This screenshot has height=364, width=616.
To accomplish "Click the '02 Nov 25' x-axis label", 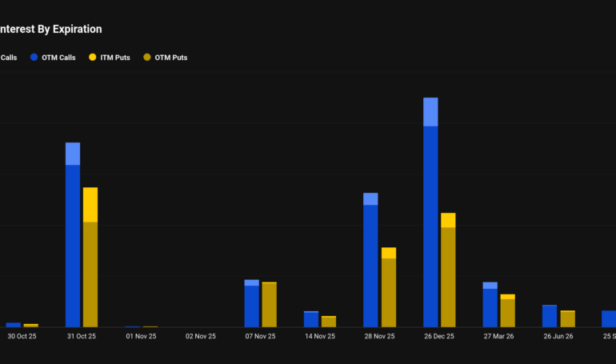I will 201,337.
